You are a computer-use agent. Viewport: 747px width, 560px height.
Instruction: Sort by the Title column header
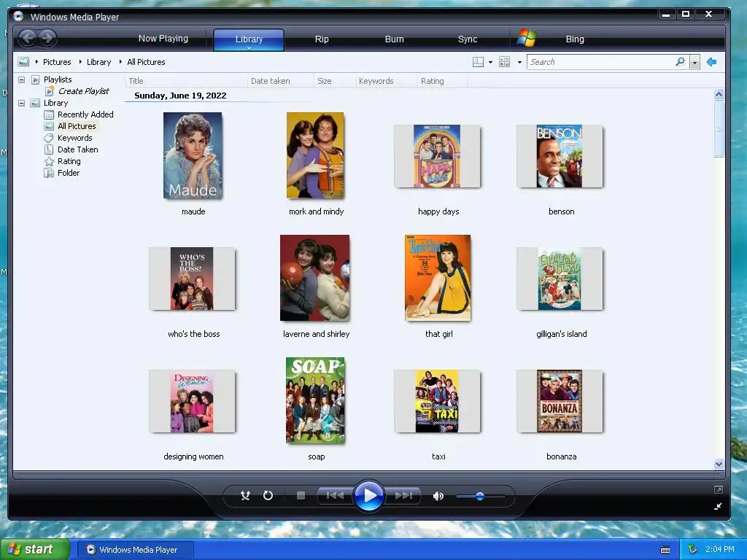(186, 81)
